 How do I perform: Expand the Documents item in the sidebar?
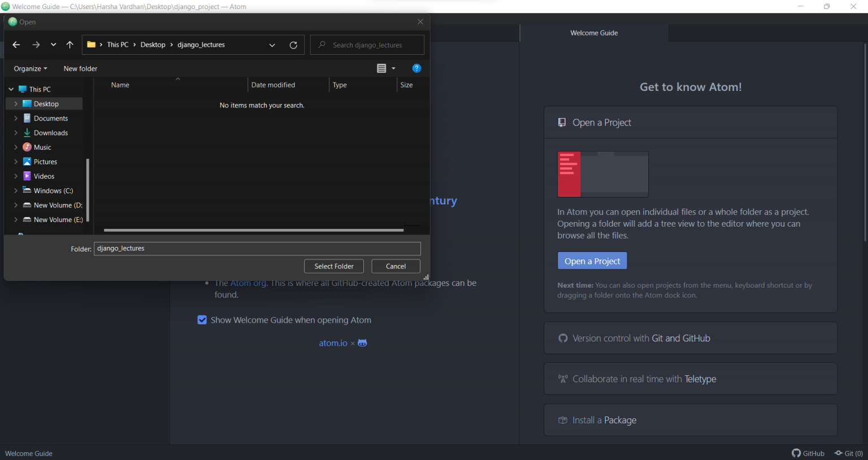16,118
